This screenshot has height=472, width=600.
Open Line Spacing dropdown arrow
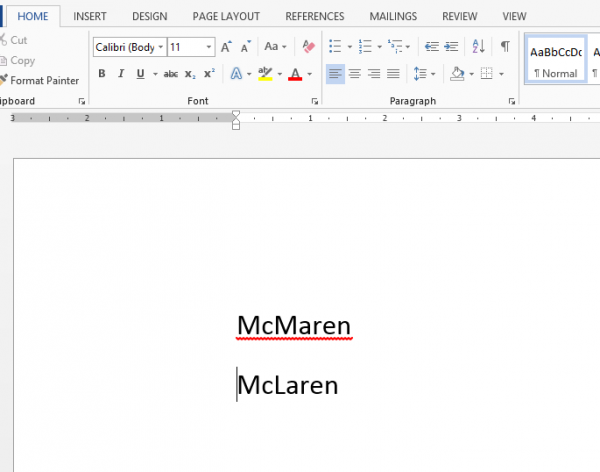[x=433, y=74]
